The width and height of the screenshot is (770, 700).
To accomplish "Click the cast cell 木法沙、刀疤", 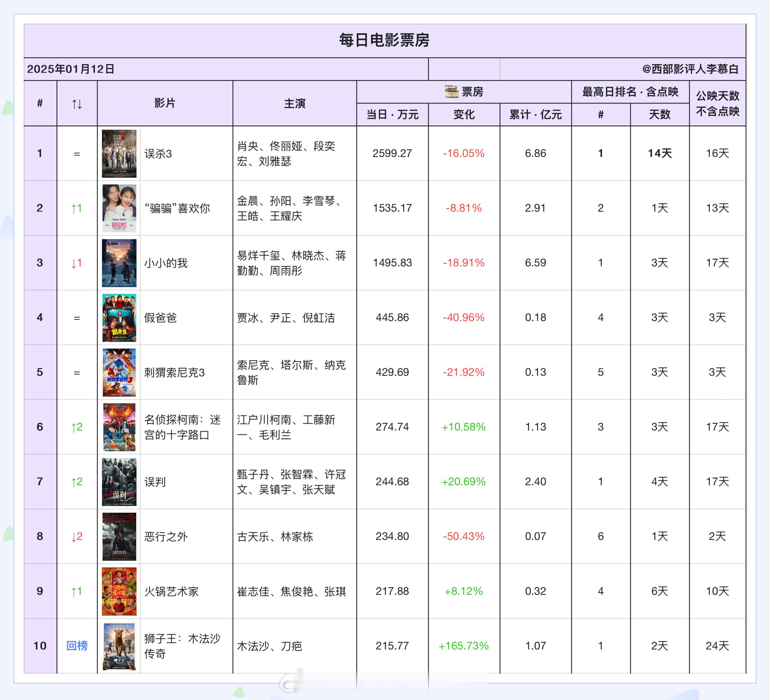I will click(x=270, y=646).
